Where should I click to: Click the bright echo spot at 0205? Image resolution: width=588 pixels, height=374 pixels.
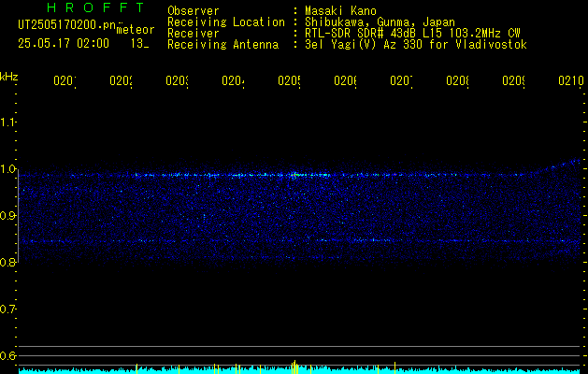295,175
